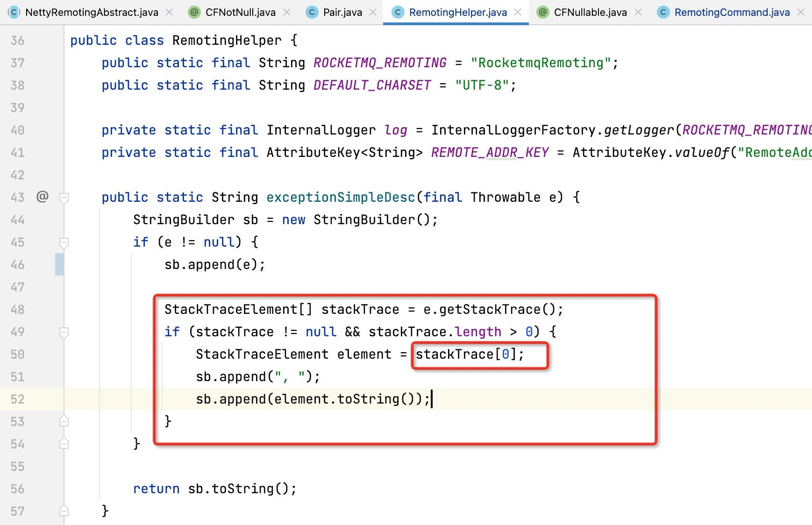Click the annotation icon on CFNullable.java tab
The image size is (812, 525).
coord(542,13)
